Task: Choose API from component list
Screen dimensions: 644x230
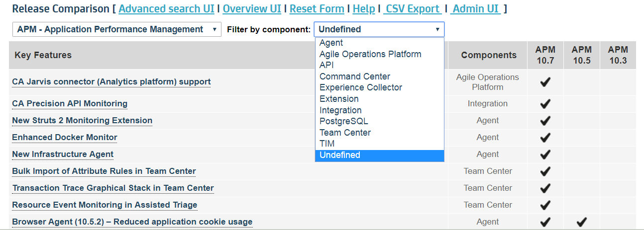Action: click(379, 65)
